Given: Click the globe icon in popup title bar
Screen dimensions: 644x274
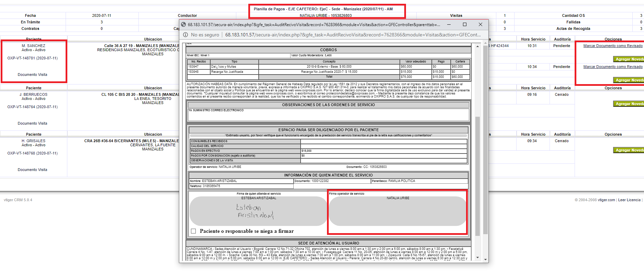Looking at the screenshot, I should pos(183,24).
